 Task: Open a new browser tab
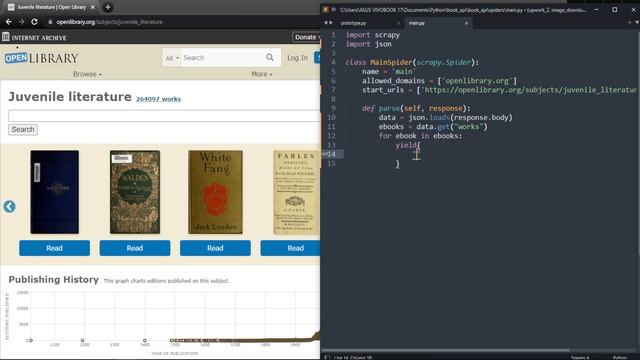click(x=108, y=7)
